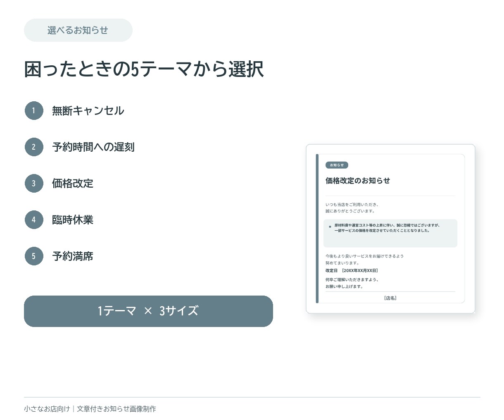Select the 予約時間への遅刻 theme text
The image size is (504, 420).
point(93,147)
